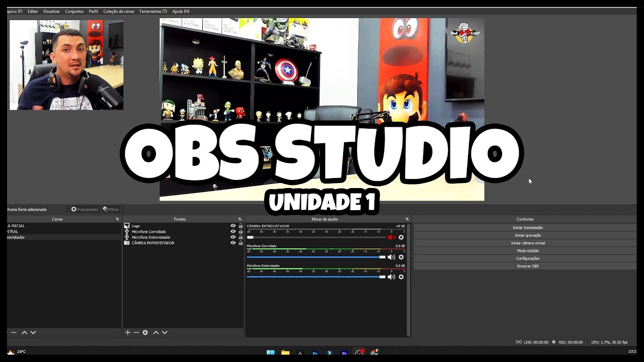The image size is (644, 362).
Task: Open Windows Start menu
Action: coord(270,353)
